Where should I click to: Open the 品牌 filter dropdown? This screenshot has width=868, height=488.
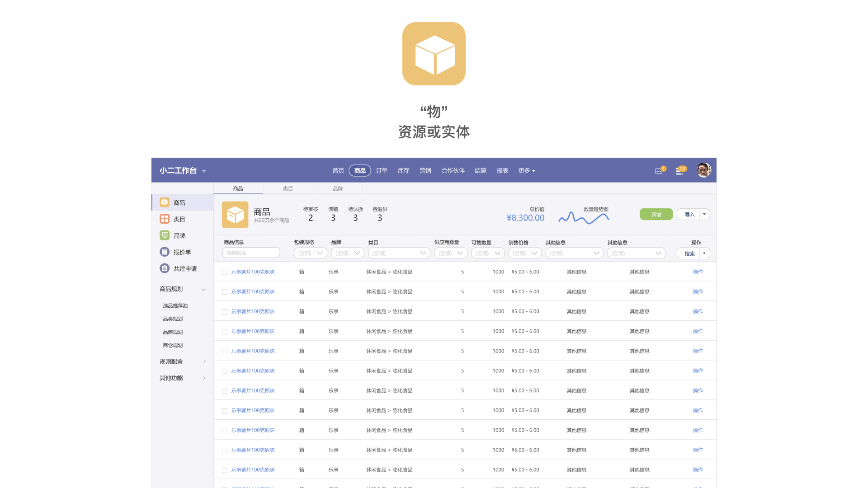pyautogui.click(x=347, y=253)
